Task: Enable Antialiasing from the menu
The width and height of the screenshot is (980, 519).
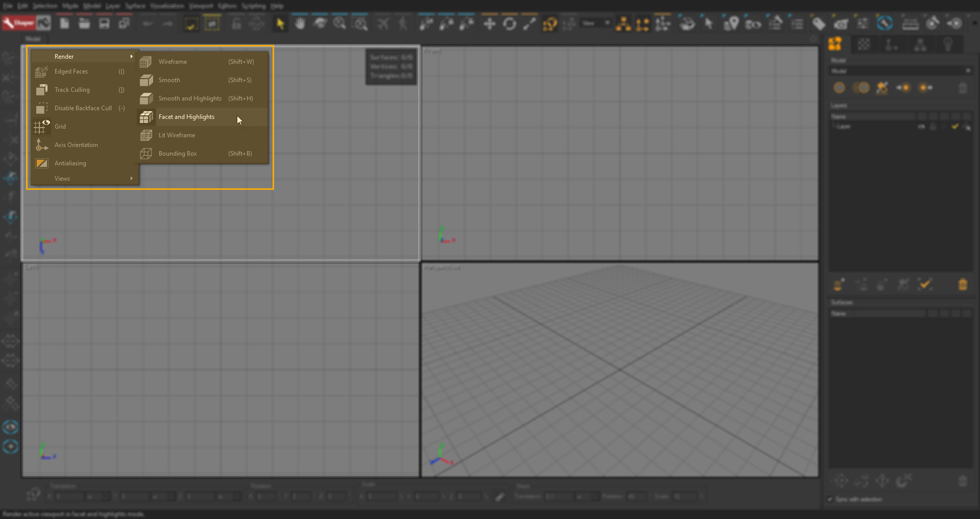Action: tap(71, 163)
